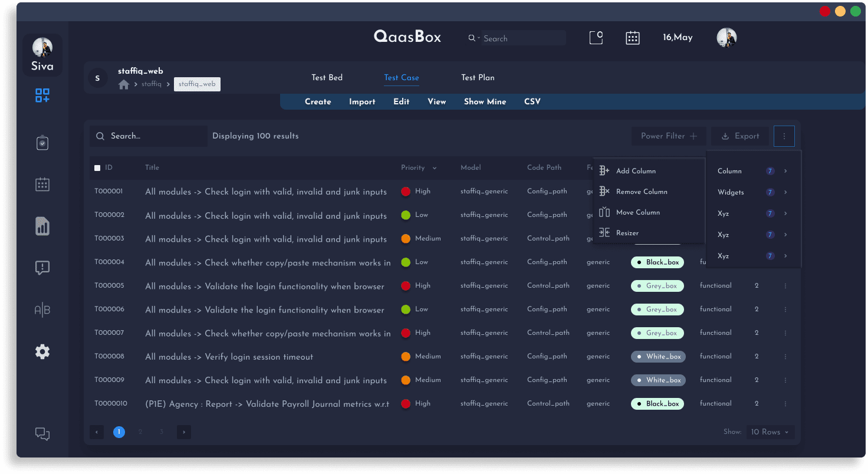Click the table Search... input field

pos(149,136)
